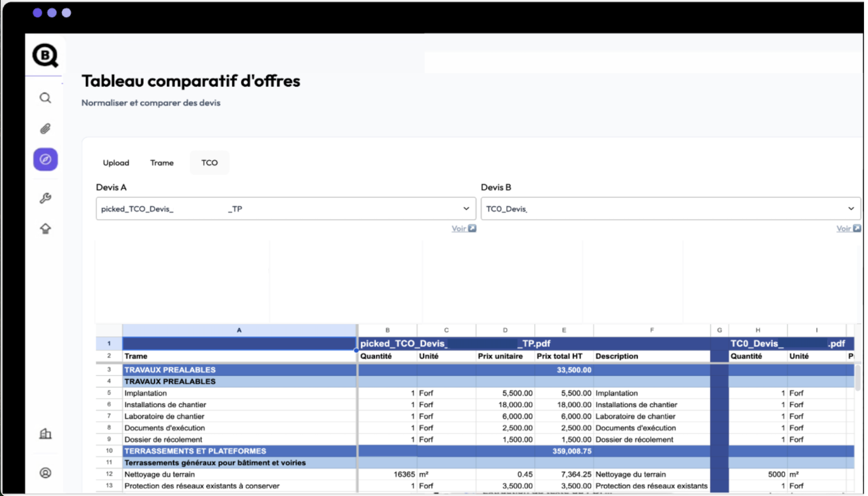Image resolution: width=868 pixels, height=496 pixels.
Task: Click the BQ logo at top
Action: (x=45, y=55)
